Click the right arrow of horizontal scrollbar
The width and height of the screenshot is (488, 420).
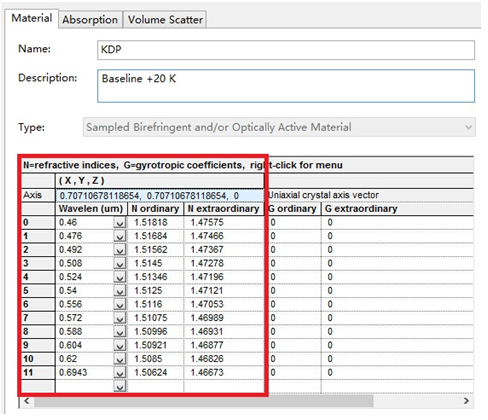click(x=466, y=401)
